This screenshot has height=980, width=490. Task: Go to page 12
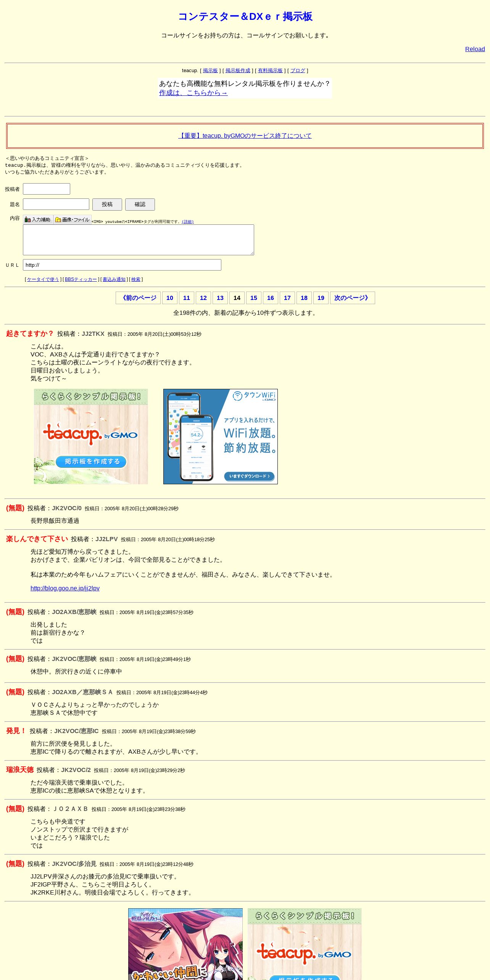203,298
